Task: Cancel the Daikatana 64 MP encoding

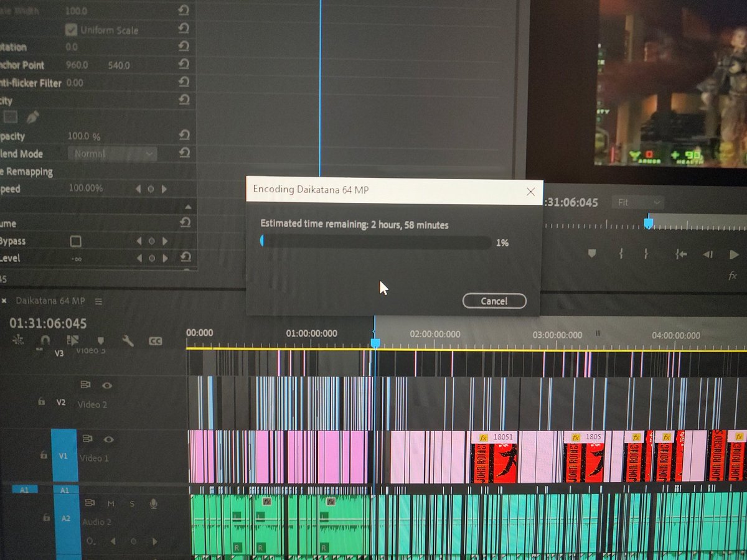Action: coord(494,301)
